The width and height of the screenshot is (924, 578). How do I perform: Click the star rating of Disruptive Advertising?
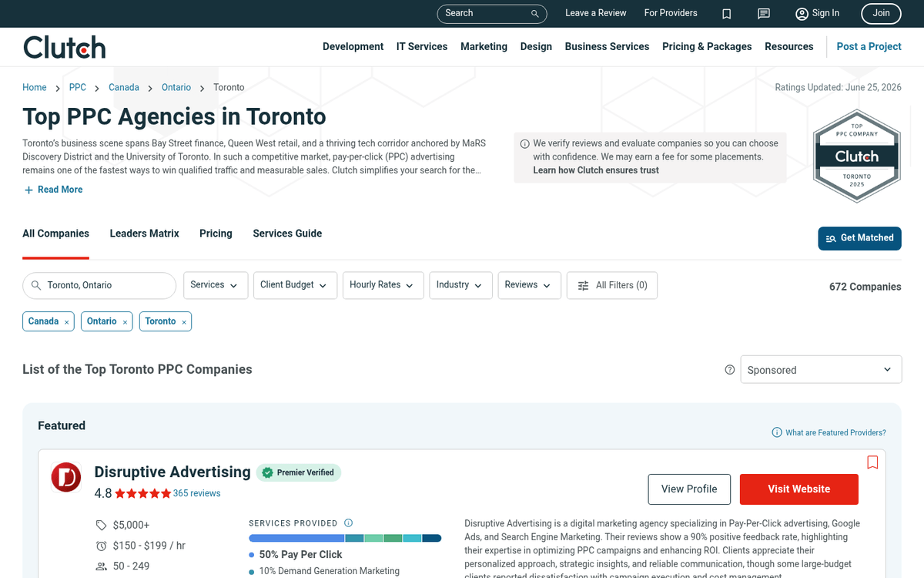click(x=143, y=493)
